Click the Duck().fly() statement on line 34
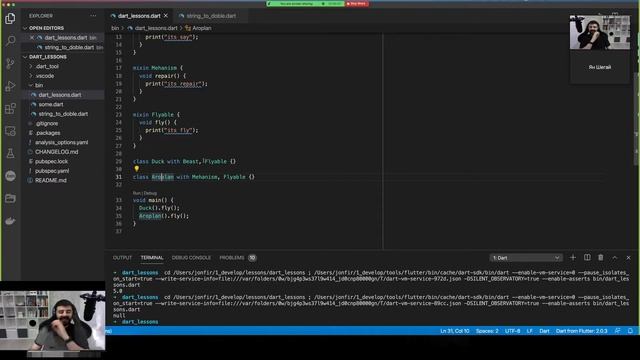Viewport: 640px width, 360px height. point(159,208)
